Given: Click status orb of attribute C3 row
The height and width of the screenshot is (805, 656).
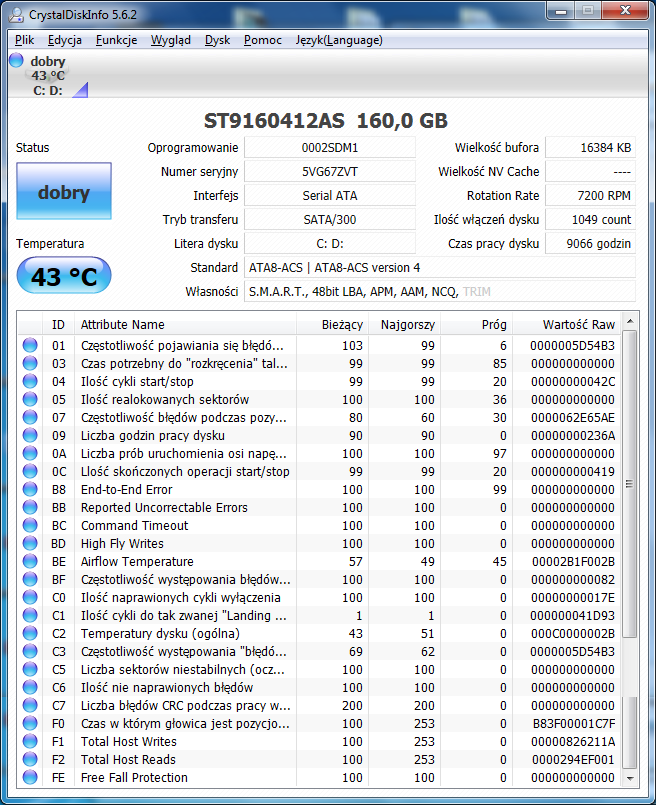Looking at the screenshot, I should tap(30, 651).
